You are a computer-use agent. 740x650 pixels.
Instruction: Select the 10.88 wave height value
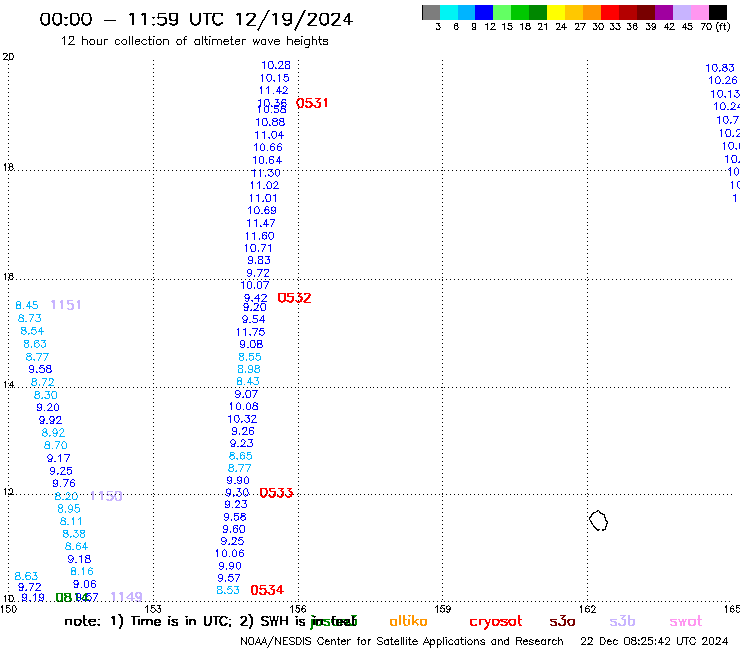tap(270, 122)
